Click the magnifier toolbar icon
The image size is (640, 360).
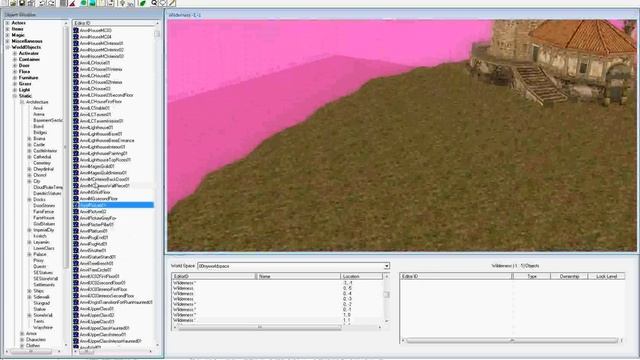pos(154,3)
